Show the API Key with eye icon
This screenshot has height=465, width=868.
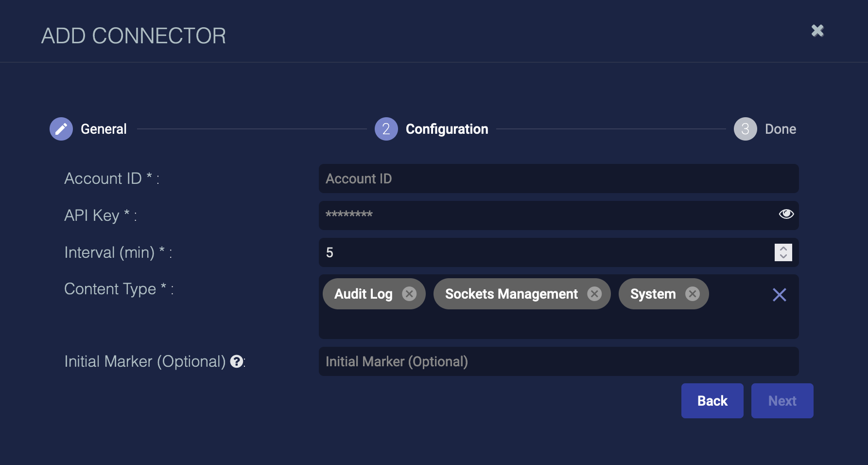(x=786, y=214)
